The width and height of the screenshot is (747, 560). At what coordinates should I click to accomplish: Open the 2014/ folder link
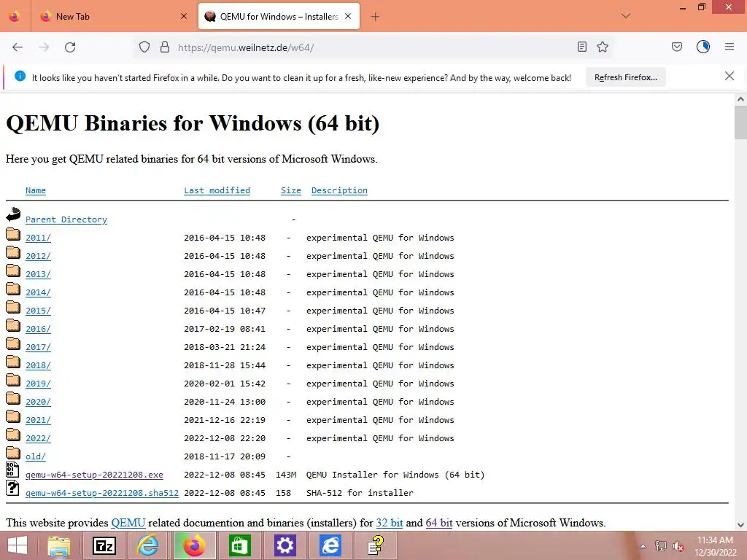click(38, 292)
